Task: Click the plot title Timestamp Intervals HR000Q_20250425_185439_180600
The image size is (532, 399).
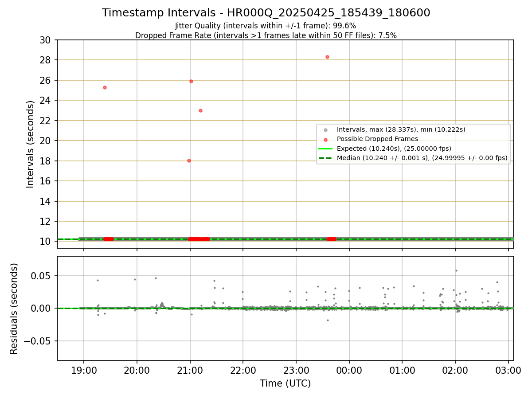Action: click(x=266, y=13)
